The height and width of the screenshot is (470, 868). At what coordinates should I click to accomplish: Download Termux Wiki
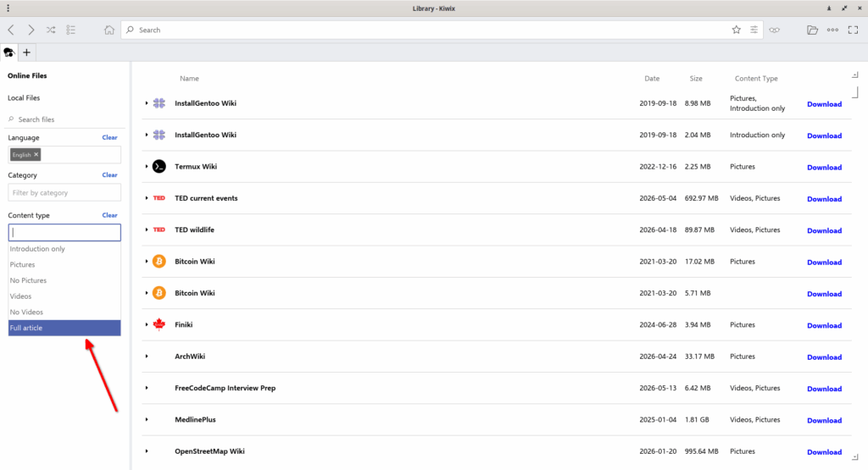[x=824, y=167]
